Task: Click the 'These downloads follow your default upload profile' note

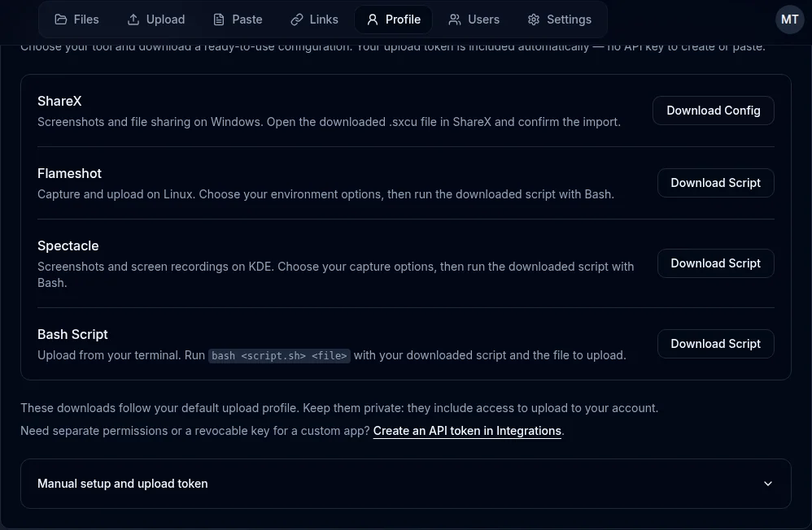Action: 339,408
